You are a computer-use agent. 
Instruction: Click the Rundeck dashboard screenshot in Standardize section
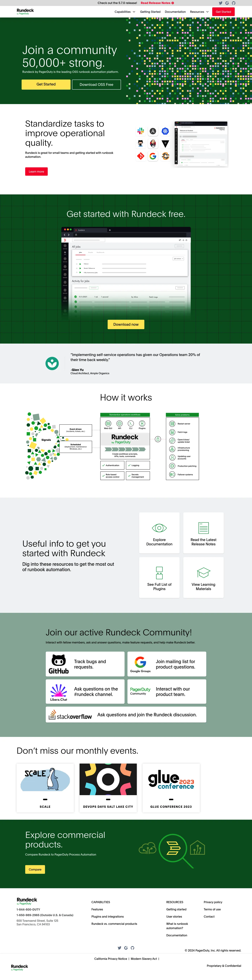click(201, 144)
